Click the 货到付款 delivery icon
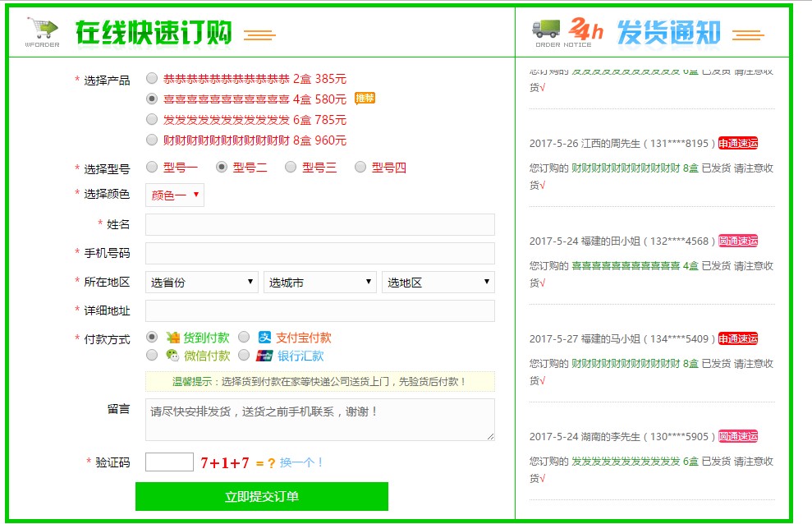The image size is (812, 524). 172,338
